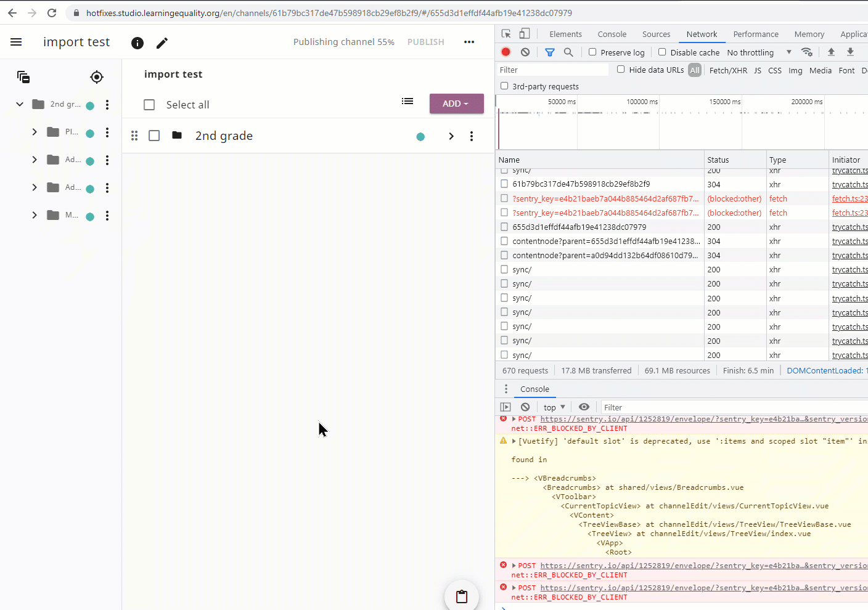Switch to Elements tab in DevTools
868x610 pixels.
tap(565, 35)
